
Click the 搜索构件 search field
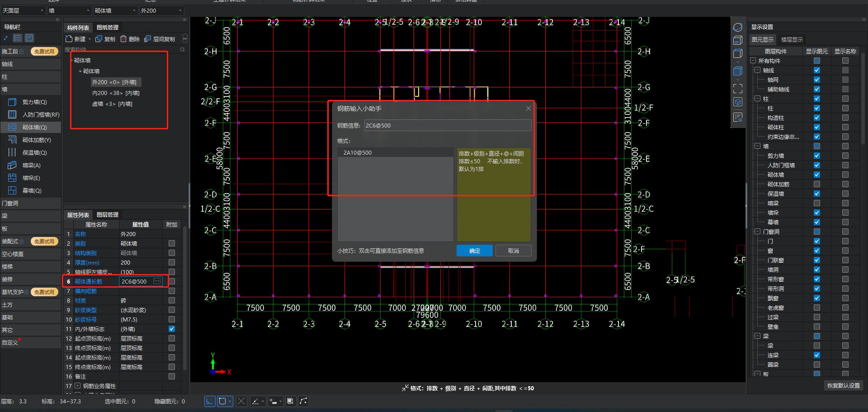(122, 49)
